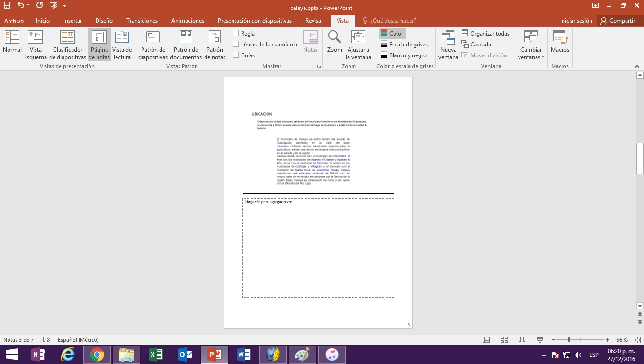
Task: Click the Zoom magnifier tool
Action: (x=334, y=42)
